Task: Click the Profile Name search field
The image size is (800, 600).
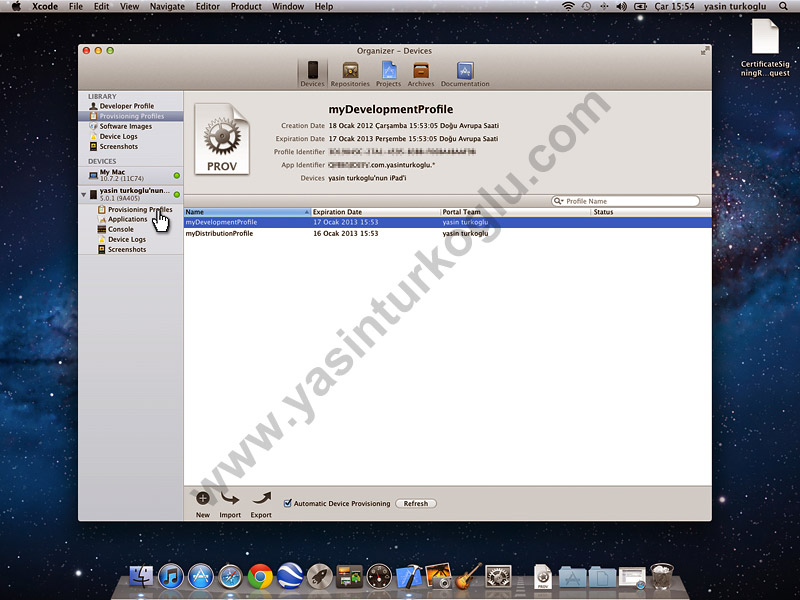Action: coord(625,201)
